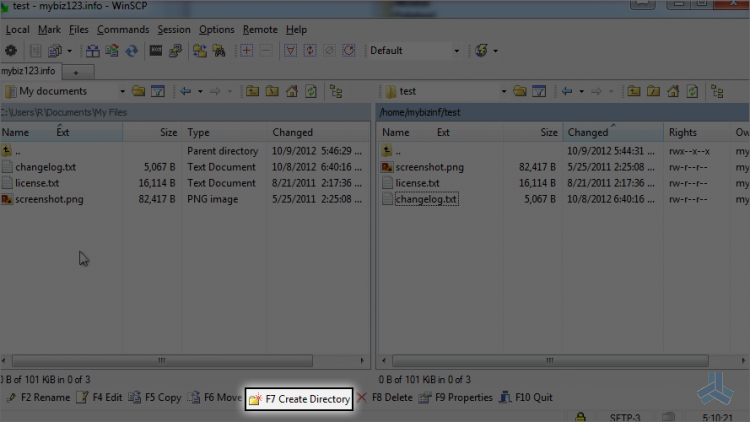Image resolution: width=750 pixels, height=422 pixels.
Task: Click the local panel horizontal scrollbar
Action: tap(163, 360)
